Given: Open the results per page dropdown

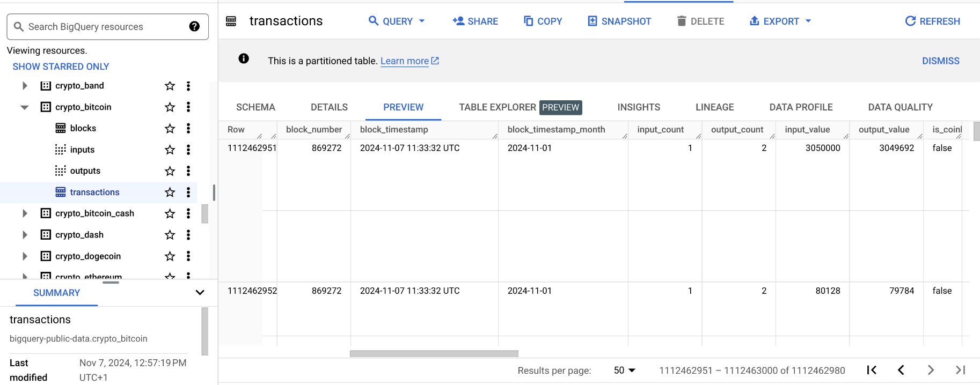Looking at the screenshot, I should point(625,371).
